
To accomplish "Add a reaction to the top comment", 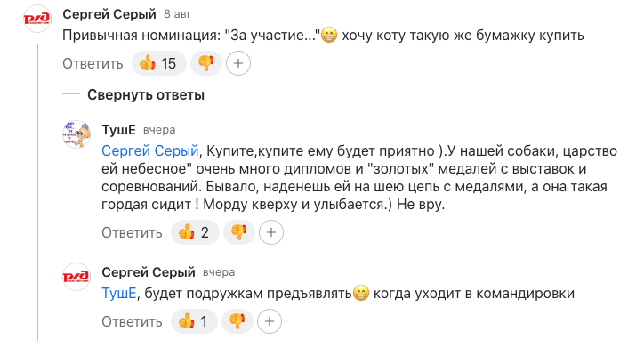I will [238, 63].
